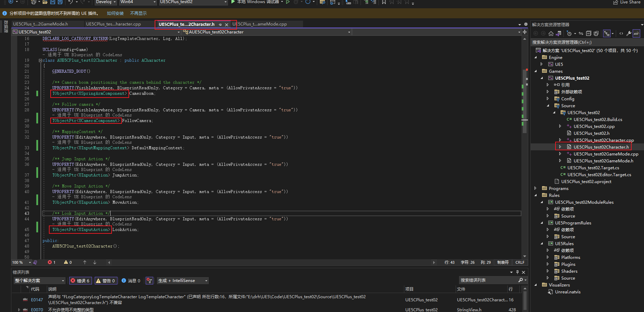
Task: Switch views using the Solution Explorer views icon
Action: click(559, 33)
